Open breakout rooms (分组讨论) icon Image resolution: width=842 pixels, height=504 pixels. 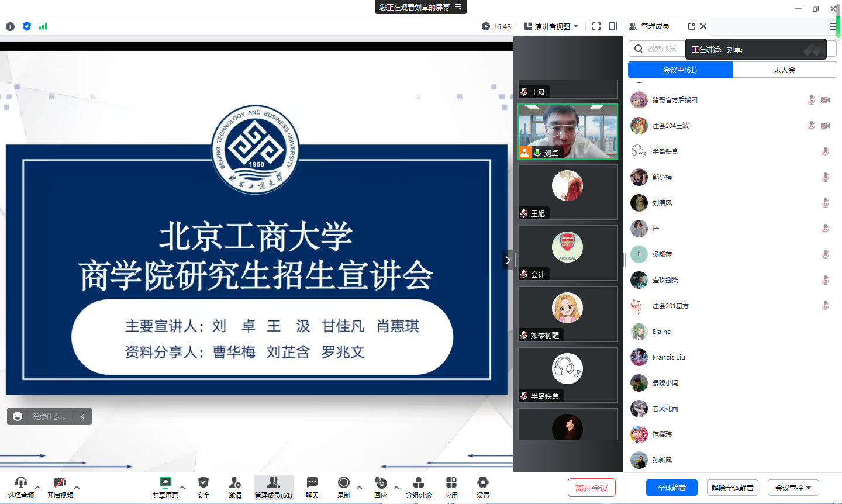pos(419,483)
